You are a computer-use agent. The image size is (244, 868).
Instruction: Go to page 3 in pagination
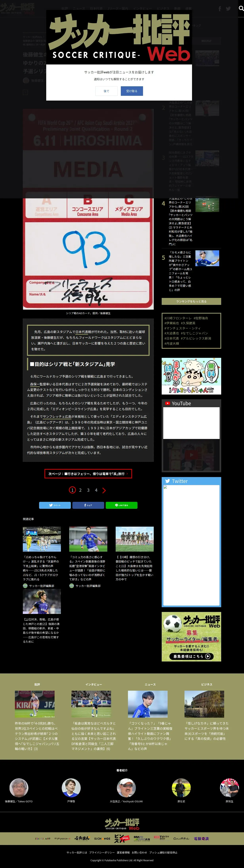coord(88,490)
